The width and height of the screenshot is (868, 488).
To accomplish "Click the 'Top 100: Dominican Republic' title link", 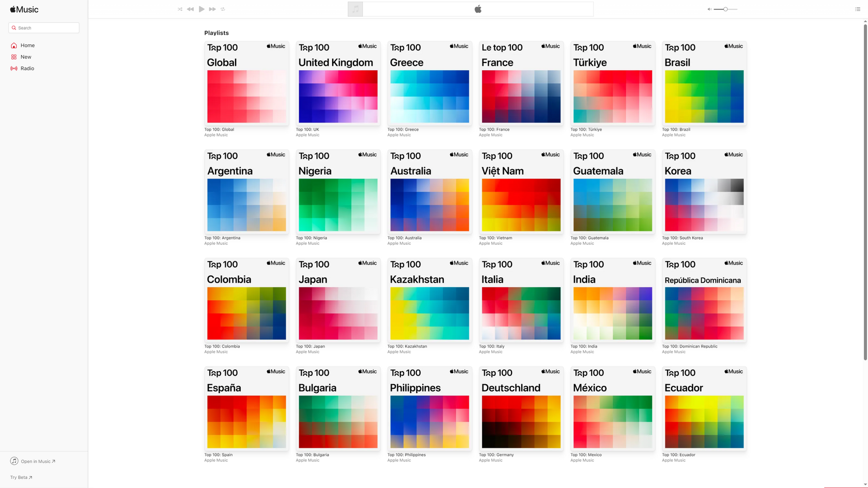I will tap(690, 347).
